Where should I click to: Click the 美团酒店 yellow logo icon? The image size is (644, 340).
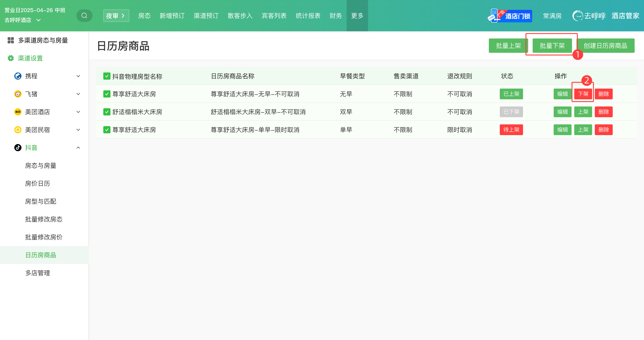point(18,112)
